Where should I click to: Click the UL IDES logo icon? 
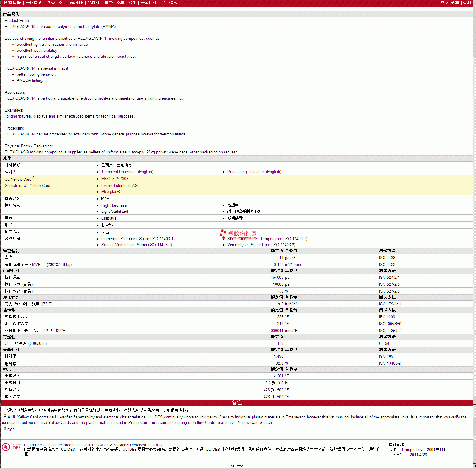pyautogui.click(x=11, y=447)
